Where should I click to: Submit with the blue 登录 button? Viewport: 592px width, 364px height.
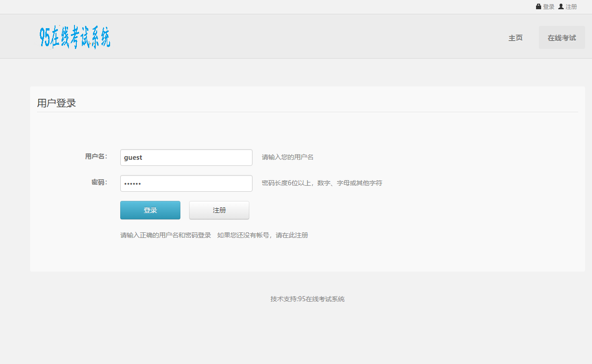(150, 210)
